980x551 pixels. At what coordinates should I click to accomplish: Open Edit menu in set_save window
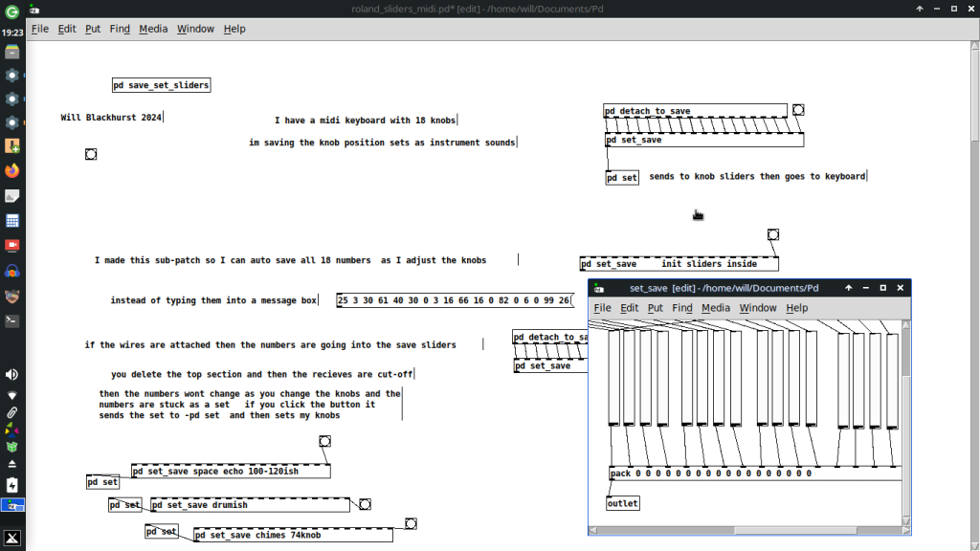point(630,308)
